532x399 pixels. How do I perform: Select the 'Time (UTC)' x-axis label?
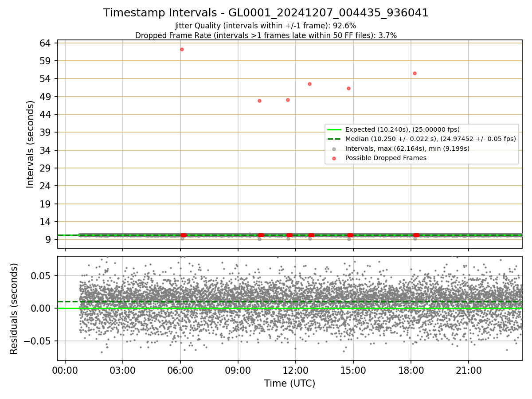click(290, 383)
